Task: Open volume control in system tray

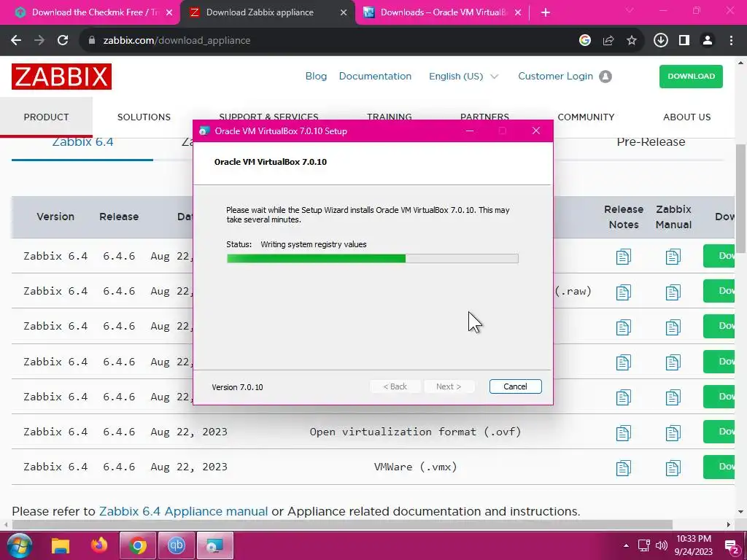Action: coord(661,545)
